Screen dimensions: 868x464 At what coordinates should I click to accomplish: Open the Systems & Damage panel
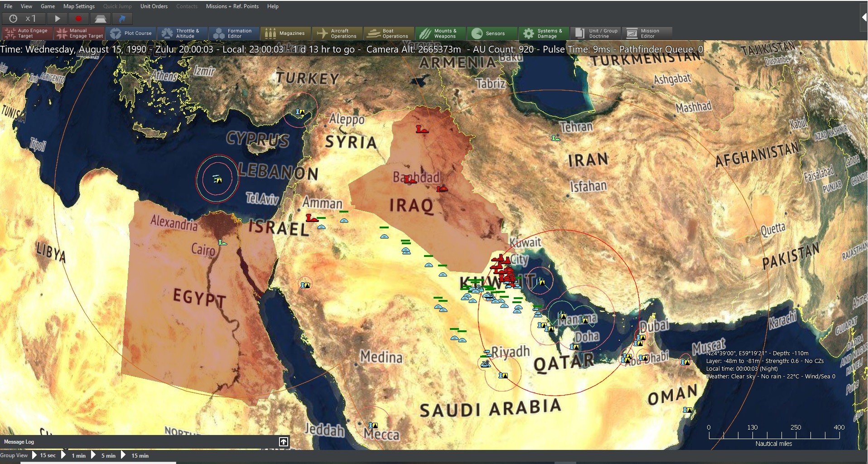tap(543, 33)
